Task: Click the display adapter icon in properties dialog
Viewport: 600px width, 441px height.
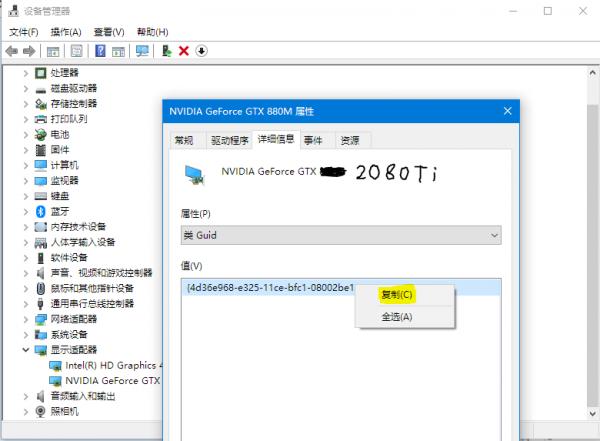Action: tap(195, 175)
